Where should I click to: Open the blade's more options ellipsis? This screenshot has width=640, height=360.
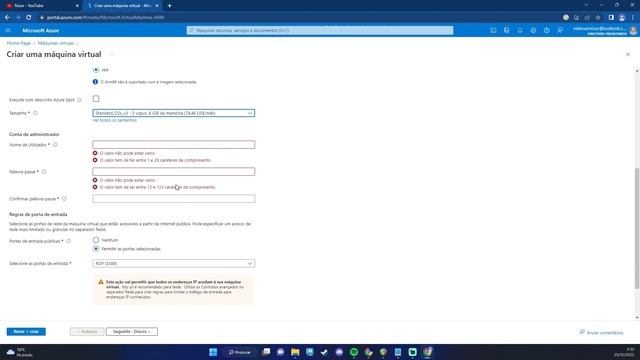(112, 54)
